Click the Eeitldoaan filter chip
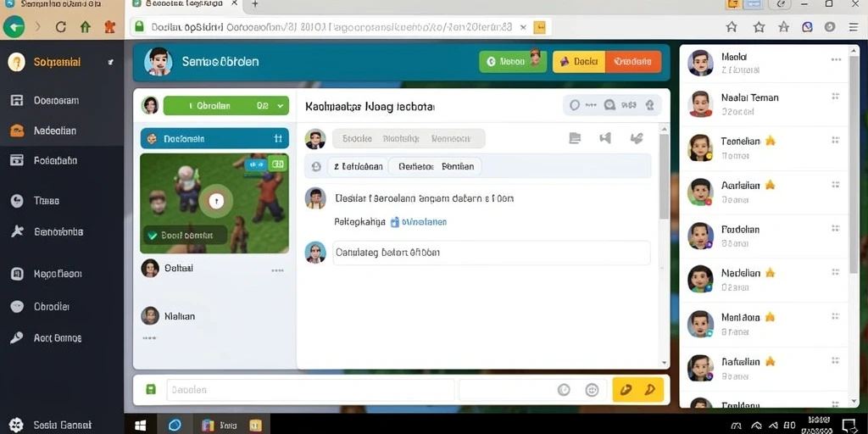 (x=358, y=166)
